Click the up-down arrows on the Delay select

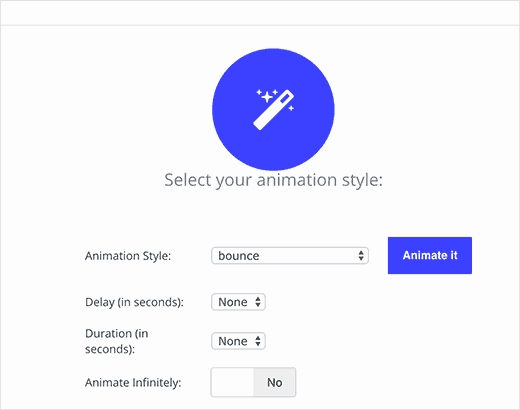point(258,302)
